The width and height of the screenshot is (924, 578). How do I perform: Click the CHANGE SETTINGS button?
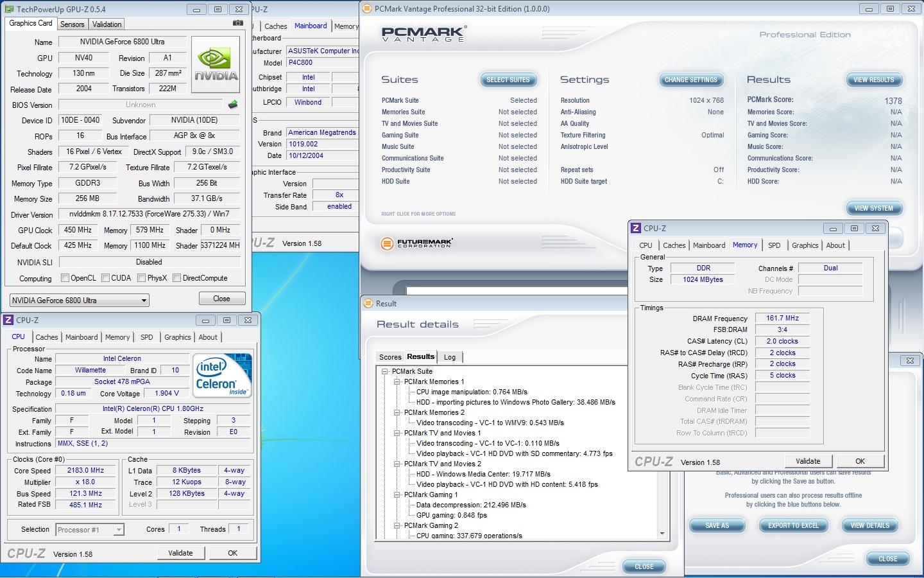coord(691,80)
